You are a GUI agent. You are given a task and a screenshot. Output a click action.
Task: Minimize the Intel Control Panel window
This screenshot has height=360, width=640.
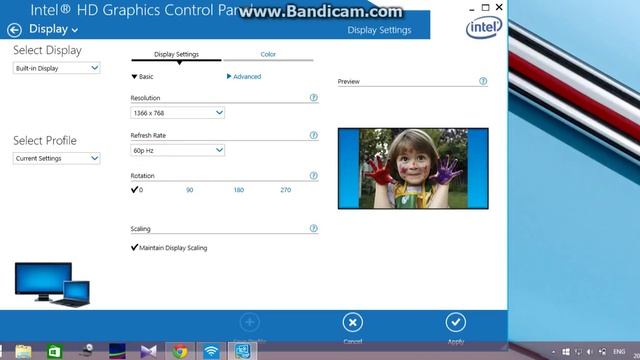(x=472, y=9)
